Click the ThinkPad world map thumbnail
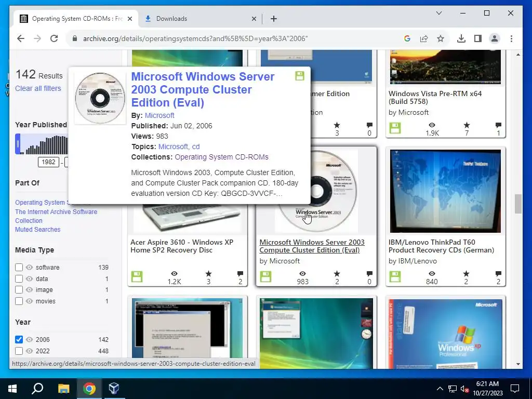 [x=445, y=191]
